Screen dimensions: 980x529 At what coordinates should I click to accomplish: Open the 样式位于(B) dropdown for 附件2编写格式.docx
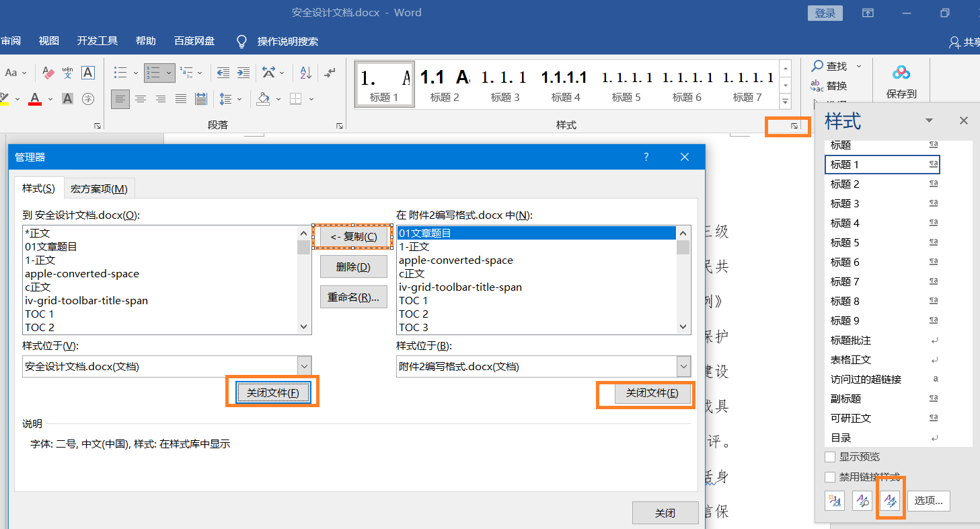[684, 366]
